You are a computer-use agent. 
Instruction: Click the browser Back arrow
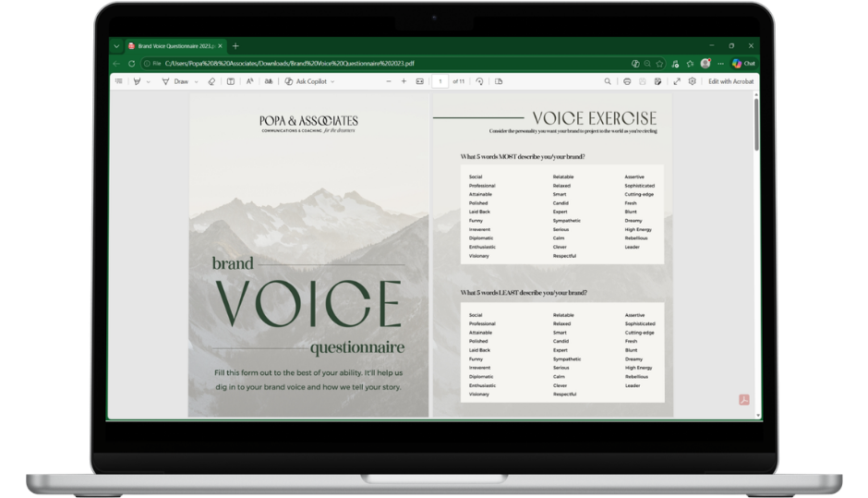(x=116, y=64)
